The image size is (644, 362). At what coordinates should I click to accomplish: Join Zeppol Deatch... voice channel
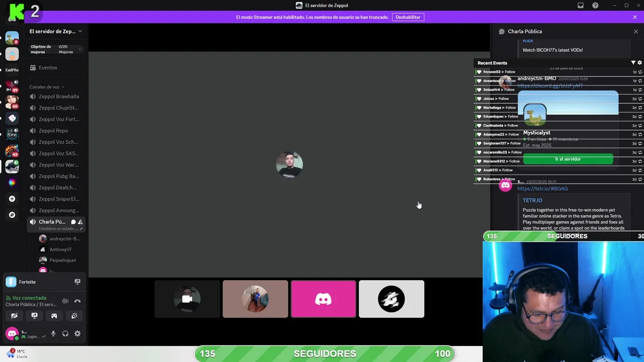pos(56,188)
